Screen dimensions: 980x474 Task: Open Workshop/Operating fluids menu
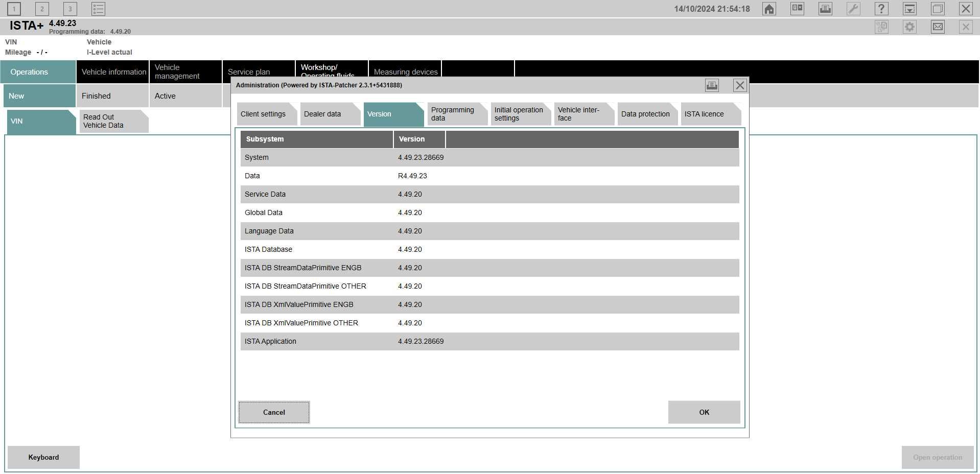point(332,69)
